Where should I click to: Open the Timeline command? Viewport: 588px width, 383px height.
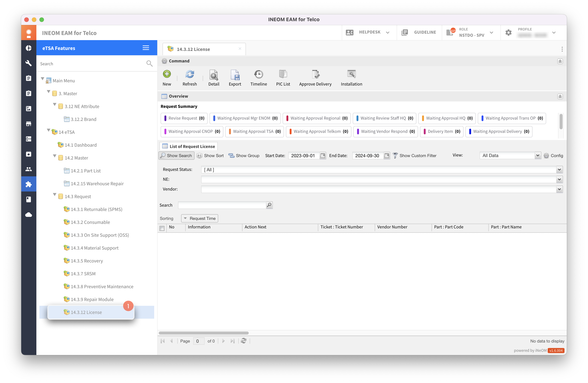pos(258,74)
